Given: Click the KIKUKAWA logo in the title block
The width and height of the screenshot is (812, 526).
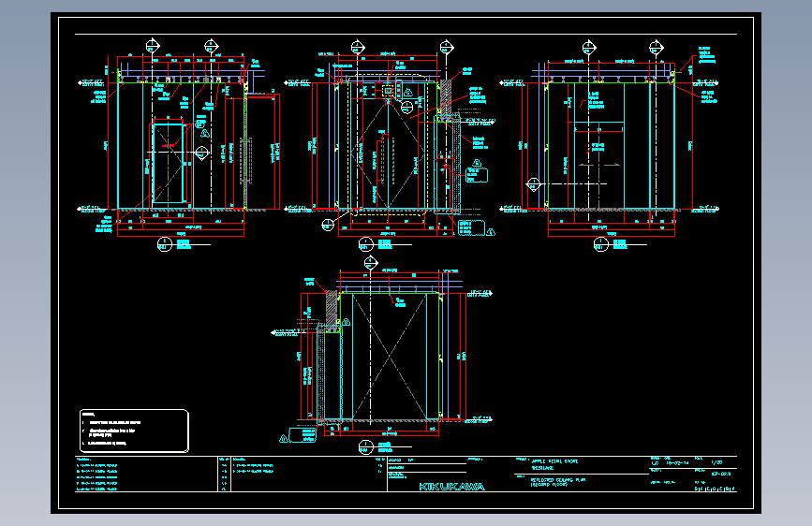Looking at the screenshot, I should pyautogui.click(x=451, y=487).
